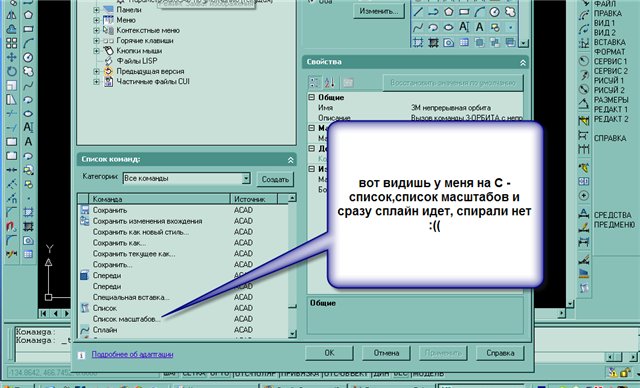Open the РИСУЙ 1 menu
Image resolution: width=640 pixels, height=388 pixels.
tap(608, 80)
